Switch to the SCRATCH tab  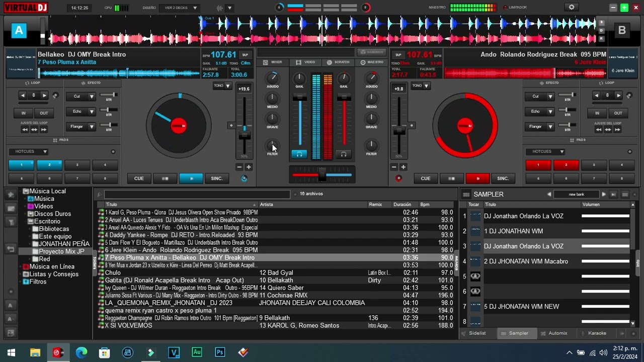coord(338,62)
